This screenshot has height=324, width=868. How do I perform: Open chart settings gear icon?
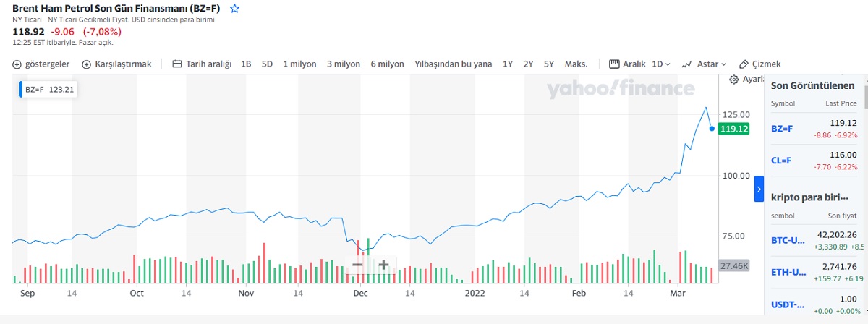coord(734,79)
